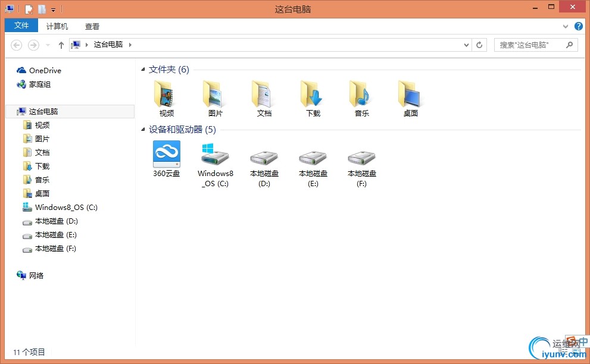The image size is (590, 364).
Task: Click the computer icon in address bar
Action: (76, 45)
